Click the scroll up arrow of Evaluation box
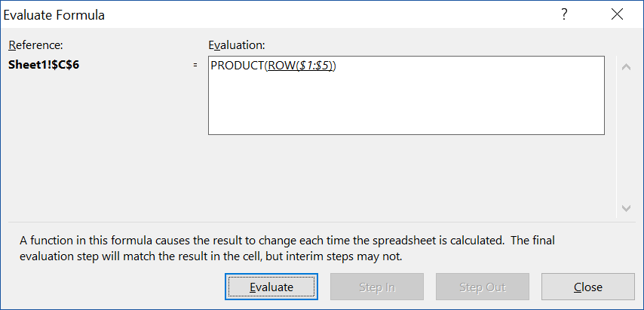Screen dimensions: 644x310 (x=624, y=66)
